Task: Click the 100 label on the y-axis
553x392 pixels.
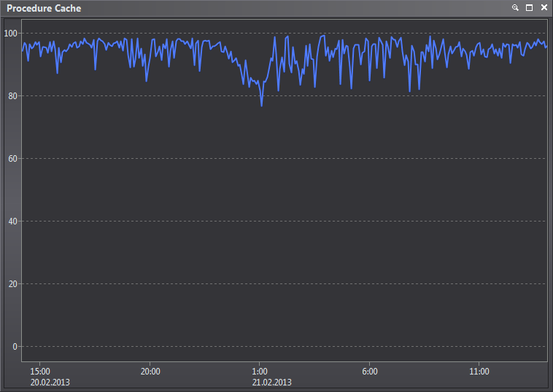Action: pyautogui.click(x=11, y=33)
